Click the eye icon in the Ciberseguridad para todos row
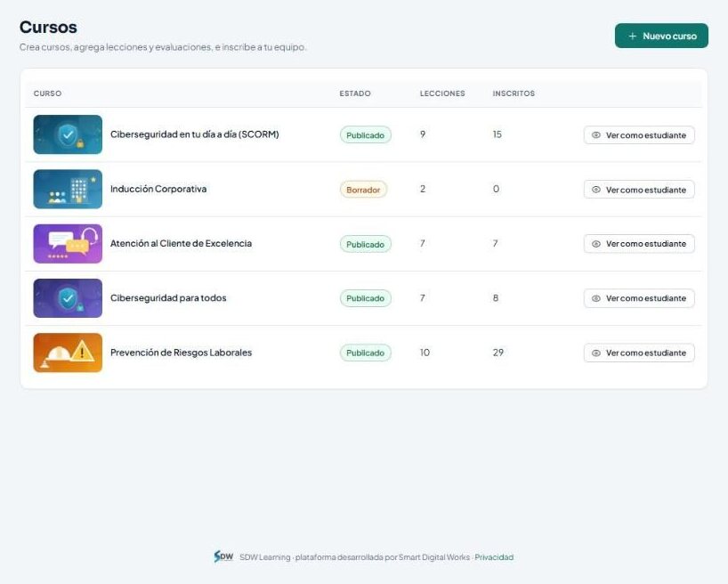 point(596,298)
